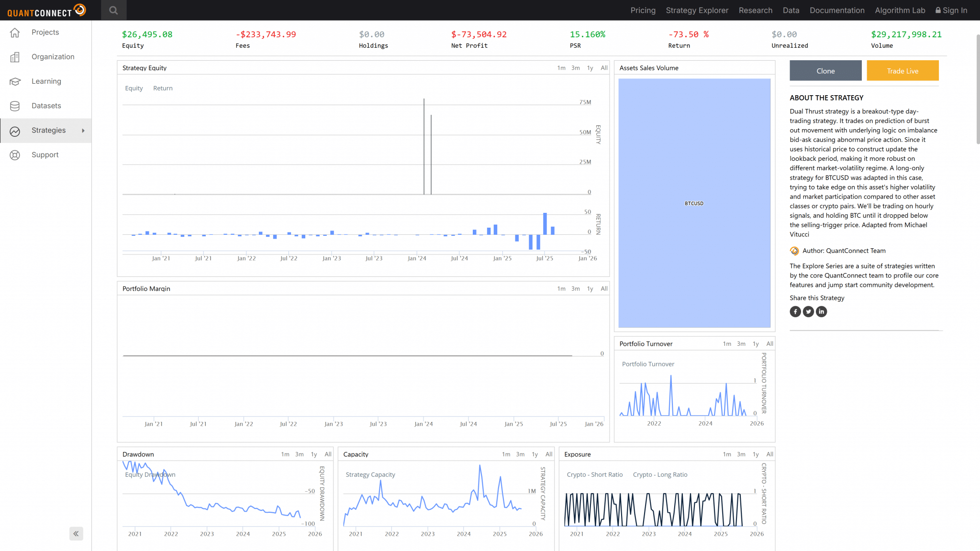Open Documentation from top navigation
Screen dimensions: 980x551
837,10
